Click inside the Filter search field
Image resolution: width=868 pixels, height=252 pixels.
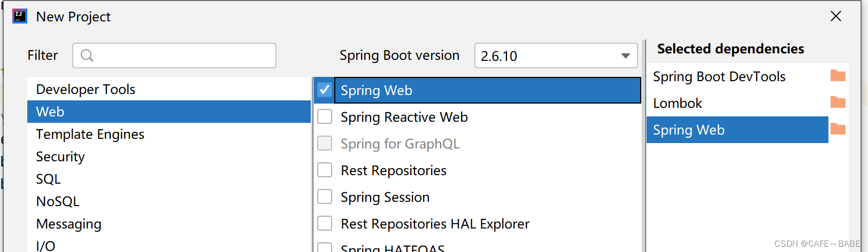coord(174,56)
